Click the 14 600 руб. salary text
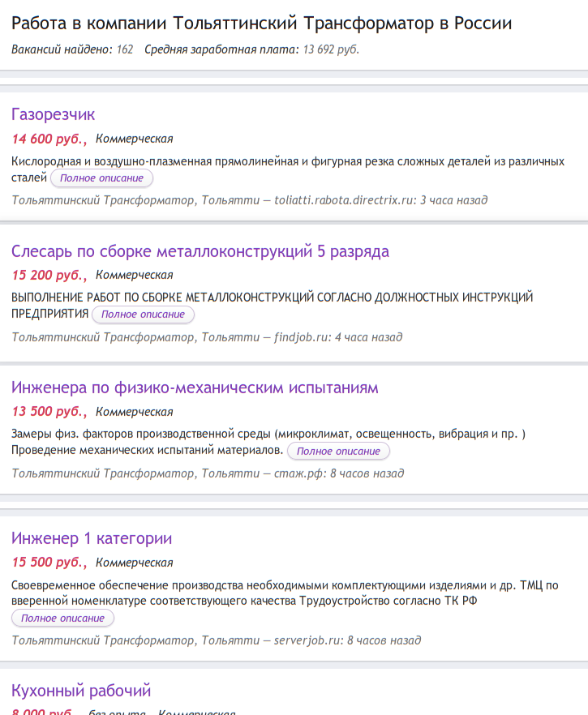This screenshot has width=588, height=715. (x=49, y=139)
